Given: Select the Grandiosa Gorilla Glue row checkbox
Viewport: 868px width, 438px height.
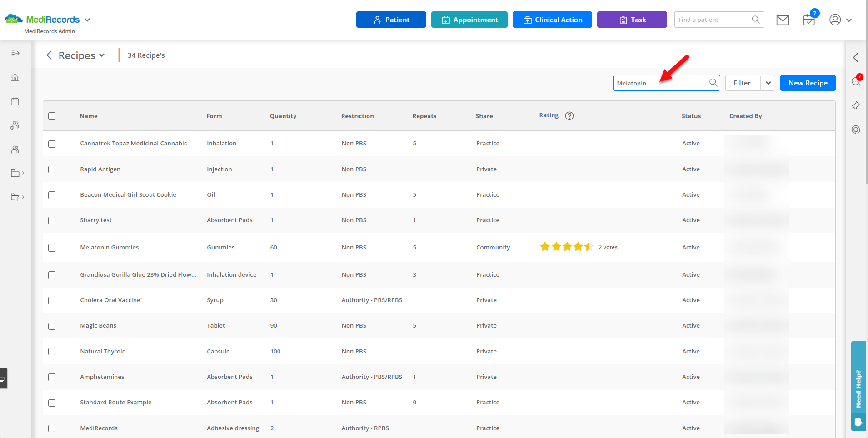Looking at the screenshot, I should [x=52, y=275].
